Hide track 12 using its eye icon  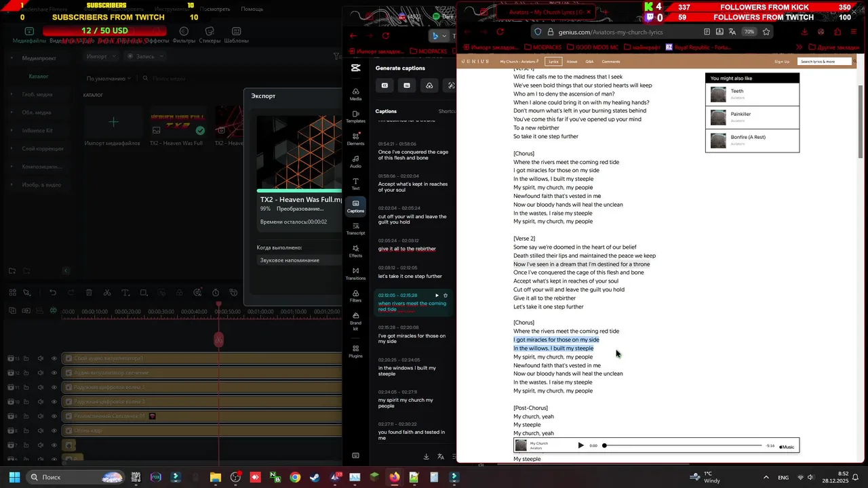[54, 373]
